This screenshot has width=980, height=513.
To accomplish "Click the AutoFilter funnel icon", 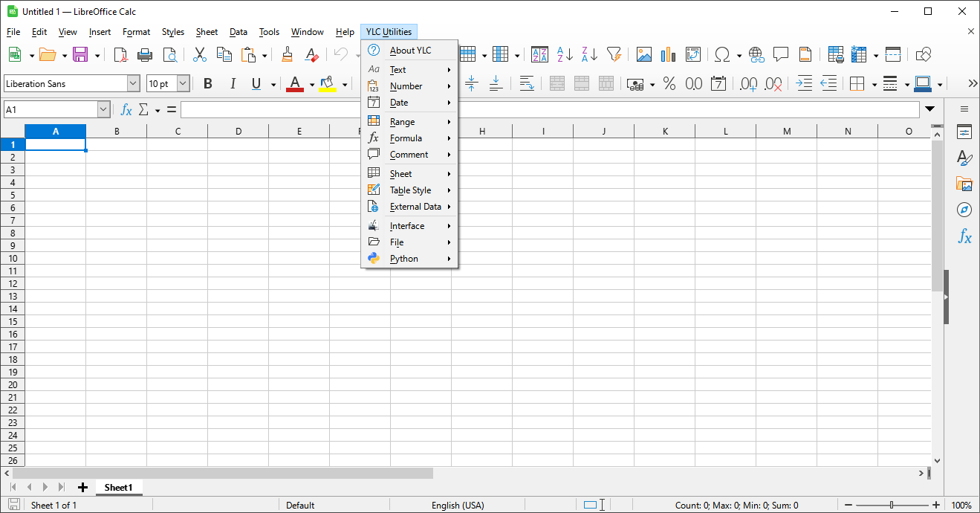I will pyautogui.click(x=614, y=54).
